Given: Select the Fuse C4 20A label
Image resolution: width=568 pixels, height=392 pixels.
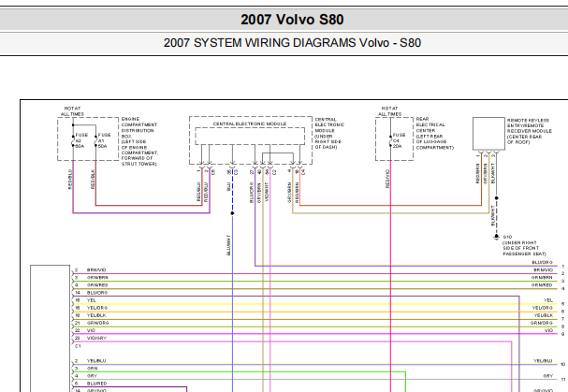Looking at the screenshot, I should pyautogui.click(x=399, y=140).
